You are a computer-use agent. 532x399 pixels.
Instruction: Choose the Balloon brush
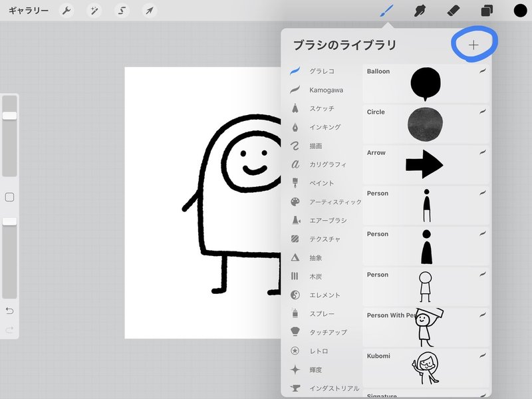426,84
